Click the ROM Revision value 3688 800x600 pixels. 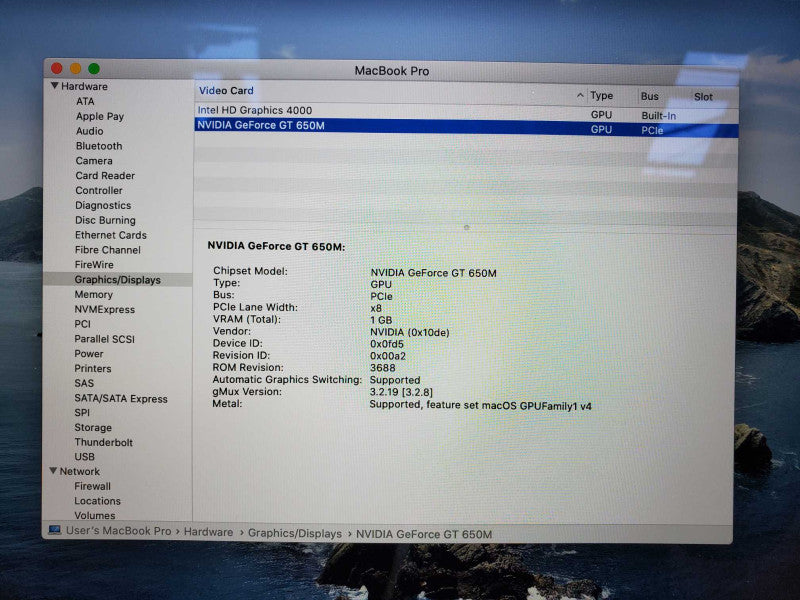tap(383, 368)
